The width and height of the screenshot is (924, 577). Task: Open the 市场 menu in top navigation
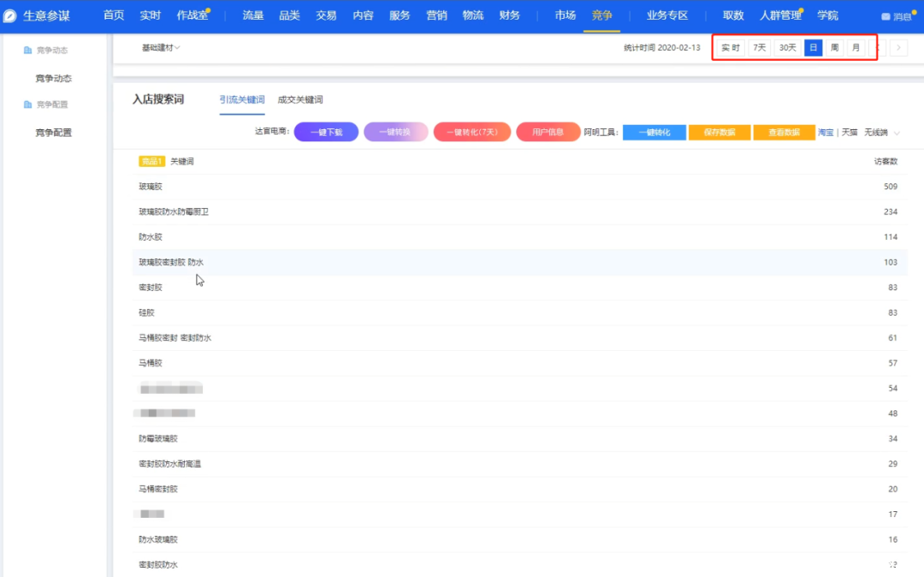[565, 15]
